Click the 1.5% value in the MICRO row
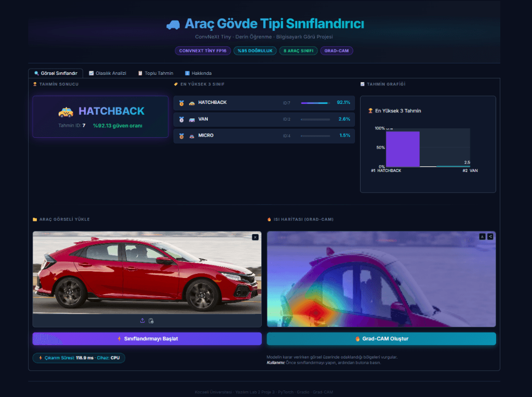The image size is (532, 397). [x=345, y=136]
